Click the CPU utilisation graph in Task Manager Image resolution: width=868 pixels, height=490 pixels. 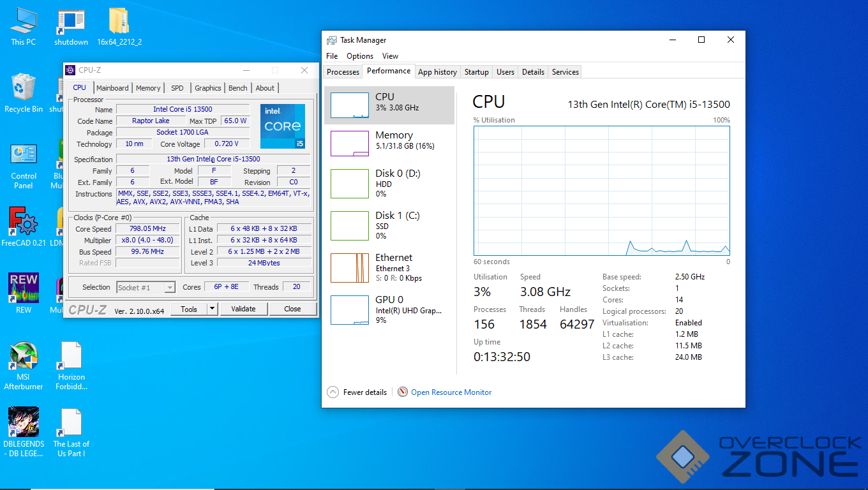pos(602,191)
